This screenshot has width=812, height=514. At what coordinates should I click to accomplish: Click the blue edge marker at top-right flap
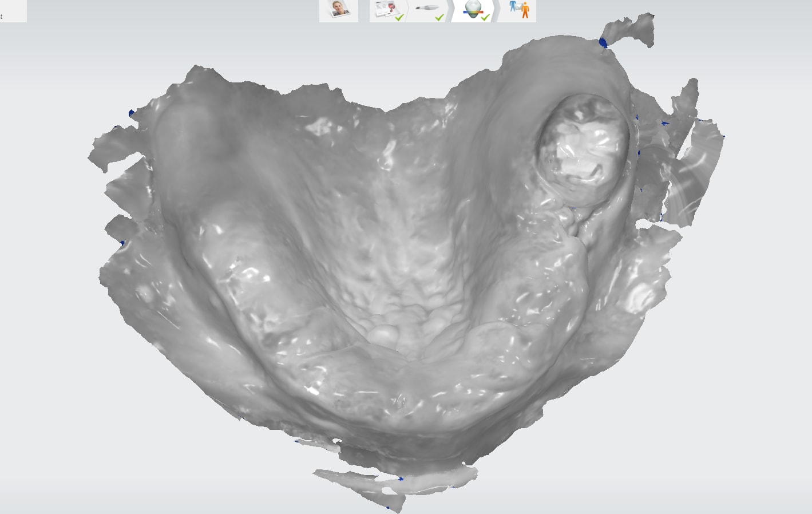[603, 42]
